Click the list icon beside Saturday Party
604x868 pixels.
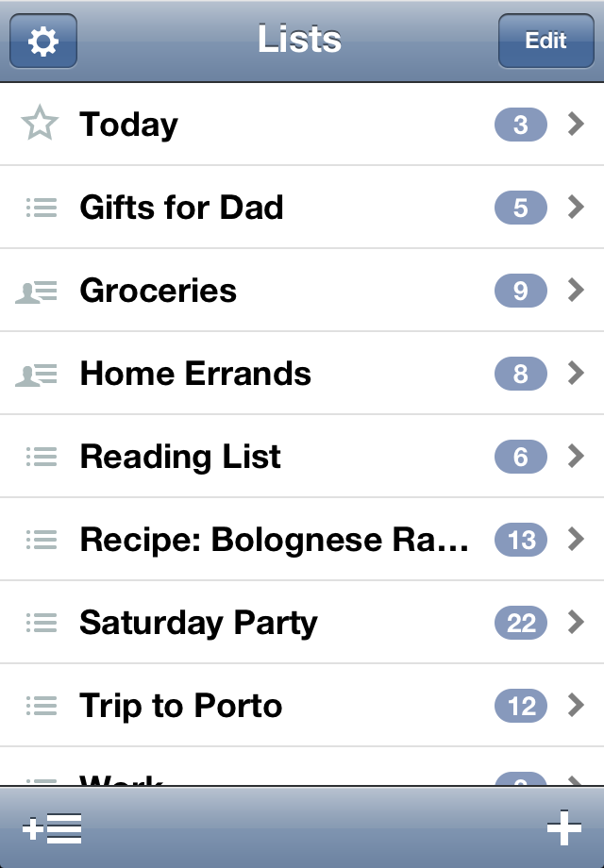[42, 623]
